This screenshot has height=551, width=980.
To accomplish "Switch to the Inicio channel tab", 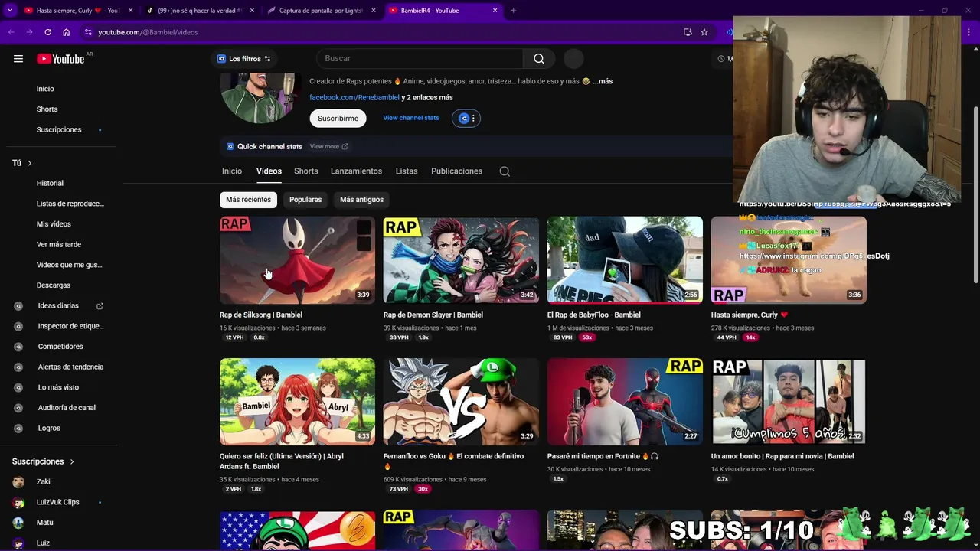I will tap(232, 171).
